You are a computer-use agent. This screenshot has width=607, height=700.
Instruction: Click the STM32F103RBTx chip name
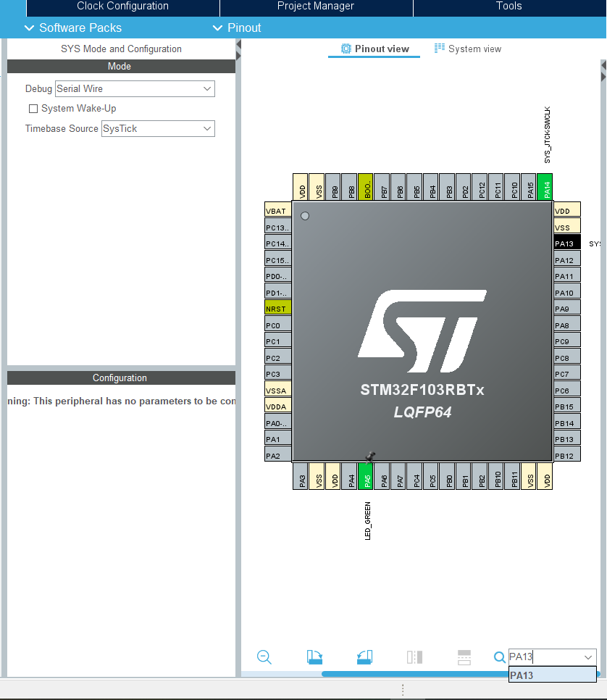[x=422, y=390]
